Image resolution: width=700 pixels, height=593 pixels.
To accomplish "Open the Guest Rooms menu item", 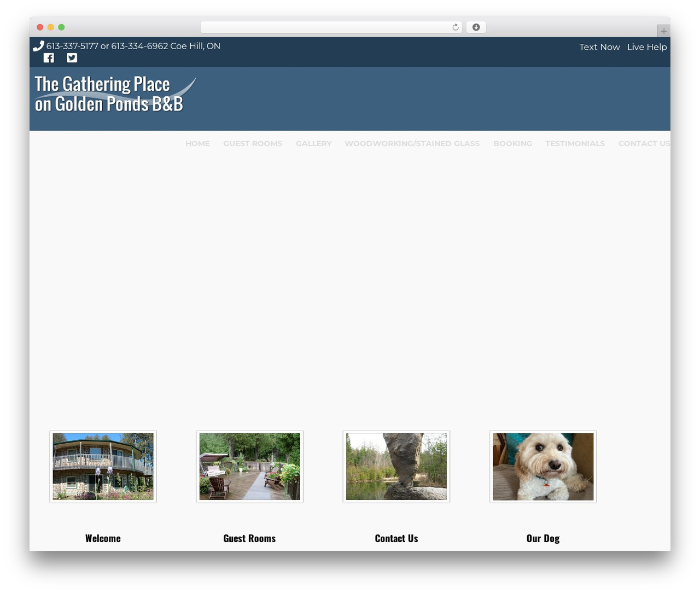I will point(253,143).
